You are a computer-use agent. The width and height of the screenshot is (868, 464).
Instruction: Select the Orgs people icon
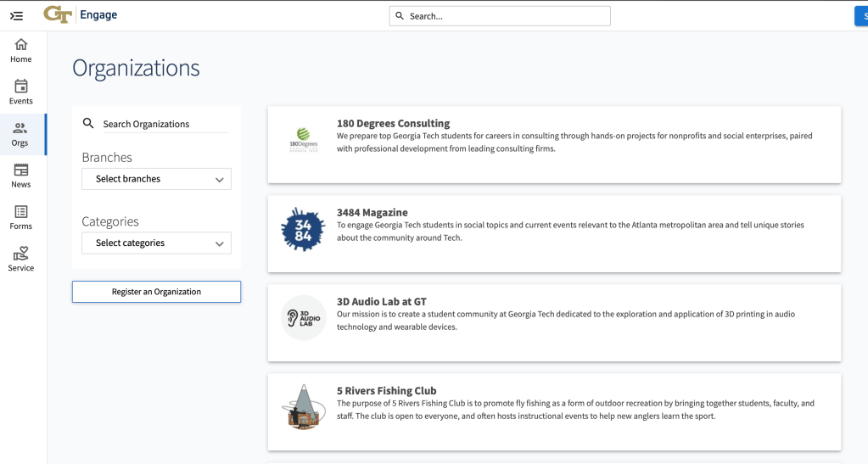pyautogui.click(x=20, y=128)
